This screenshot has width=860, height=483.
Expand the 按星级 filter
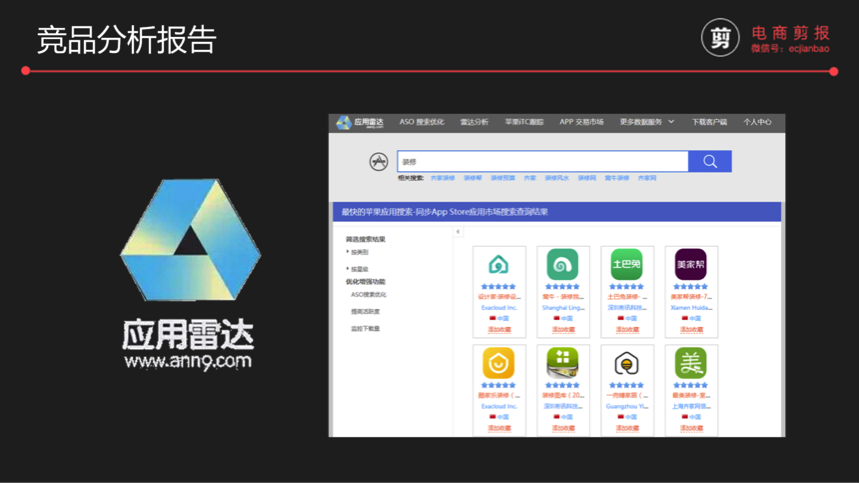tap(357, 269)
